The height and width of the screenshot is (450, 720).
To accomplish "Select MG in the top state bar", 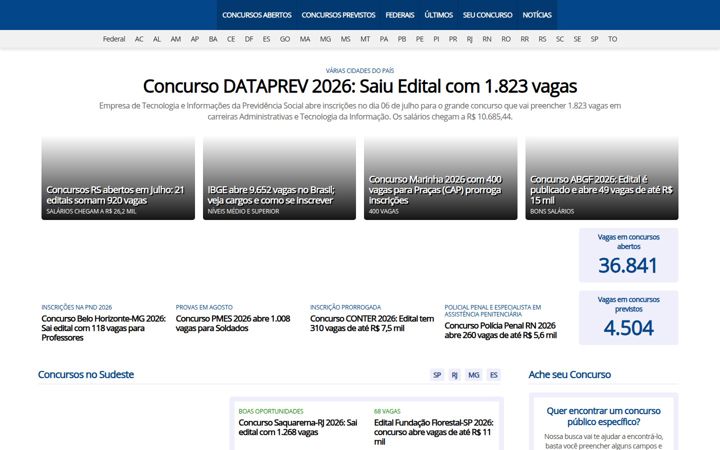I will tap(326, 39).
